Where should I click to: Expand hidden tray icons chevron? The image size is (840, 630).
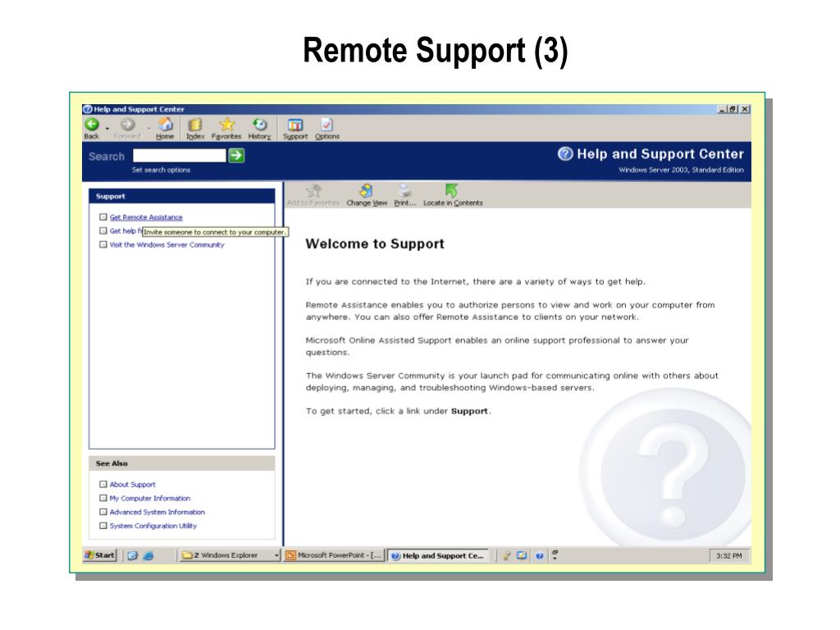coord(555,555)
